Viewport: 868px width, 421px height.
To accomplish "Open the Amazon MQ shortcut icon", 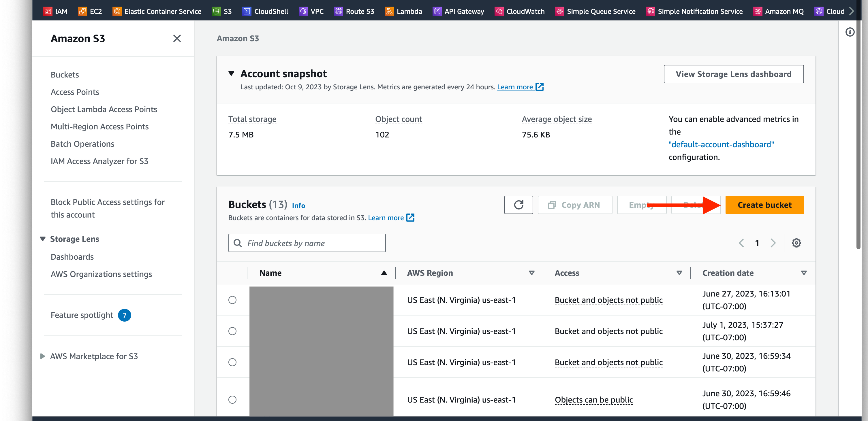I will 758,11.
